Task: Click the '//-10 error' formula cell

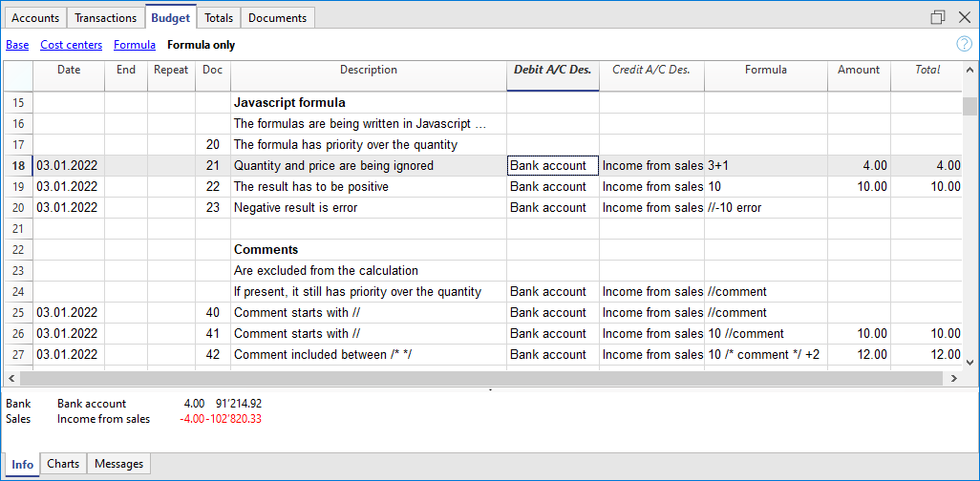Action: [x=766, y=207]
